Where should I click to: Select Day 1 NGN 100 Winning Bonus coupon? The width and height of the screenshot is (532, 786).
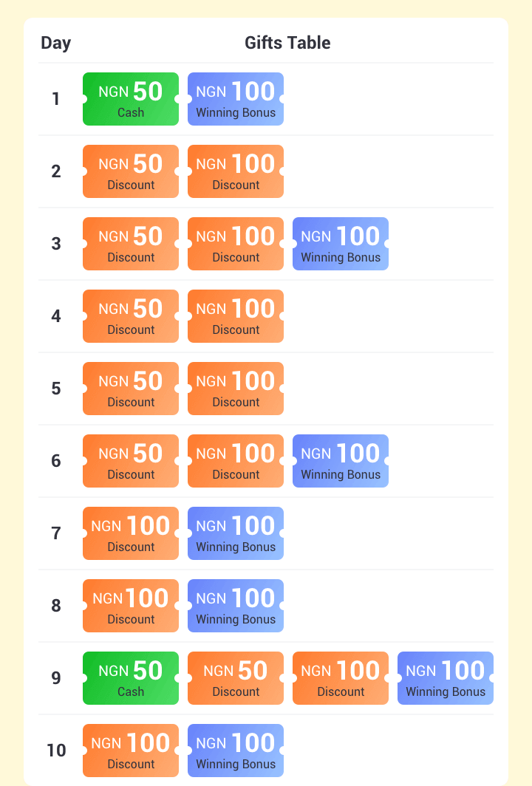[x=236, y=99]
